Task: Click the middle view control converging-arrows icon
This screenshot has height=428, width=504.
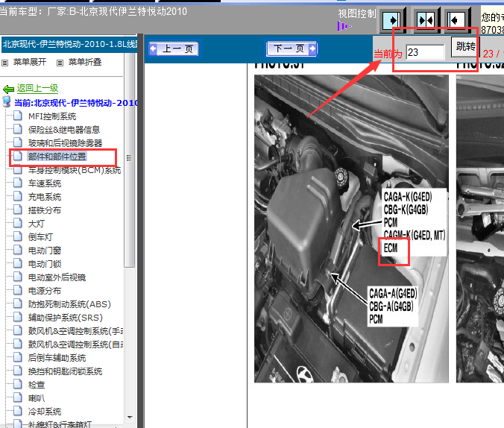Action: [x=426, y=21]
